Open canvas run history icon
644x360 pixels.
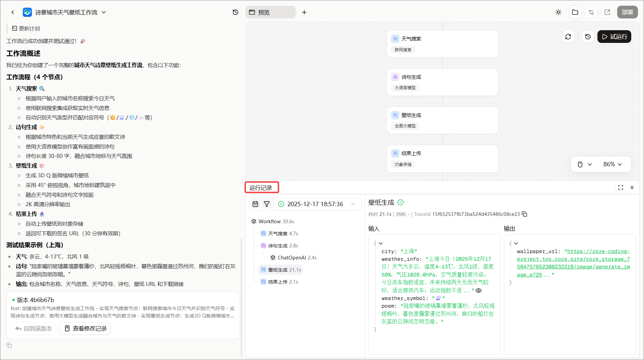588,37
